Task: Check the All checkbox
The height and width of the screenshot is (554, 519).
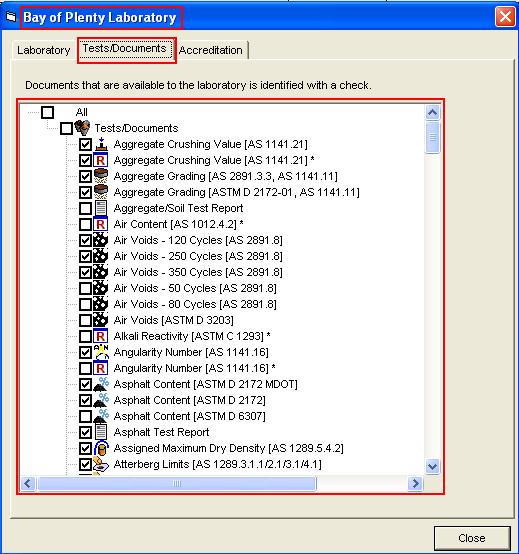Action: tap(47, 112)
